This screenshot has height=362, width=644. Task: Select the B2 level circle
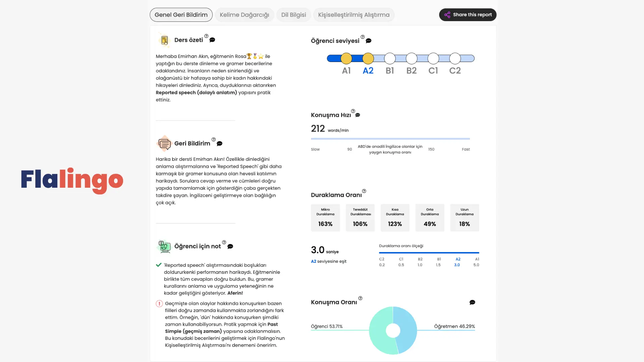412,58
